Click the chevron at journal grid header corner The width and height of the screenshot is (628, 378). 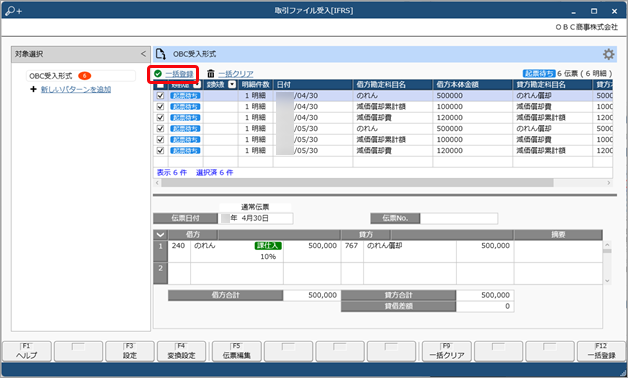160,235
